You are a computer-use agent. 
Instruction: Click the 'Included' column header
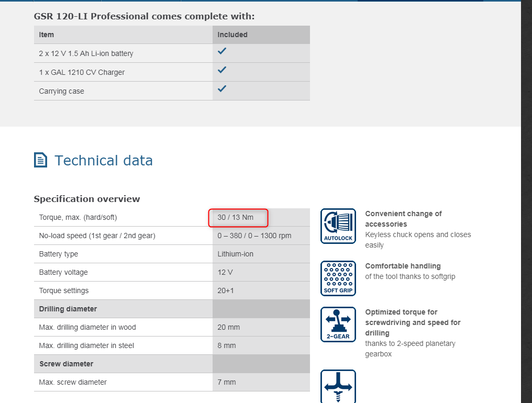232,35
